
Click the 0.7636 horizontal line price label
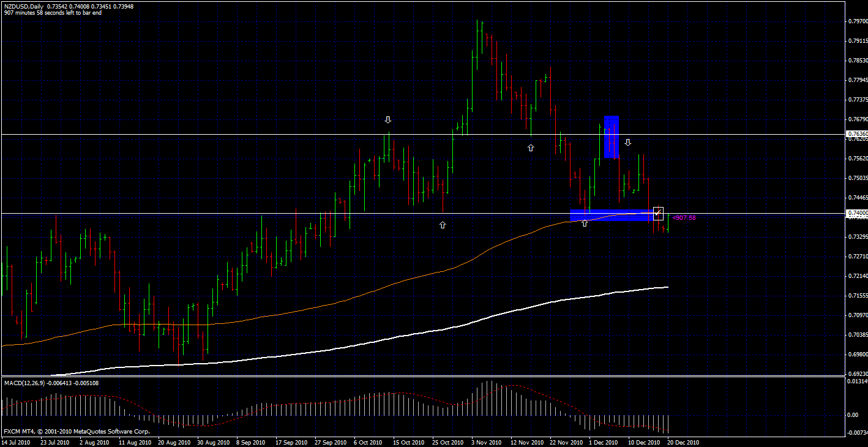(857, 133)
